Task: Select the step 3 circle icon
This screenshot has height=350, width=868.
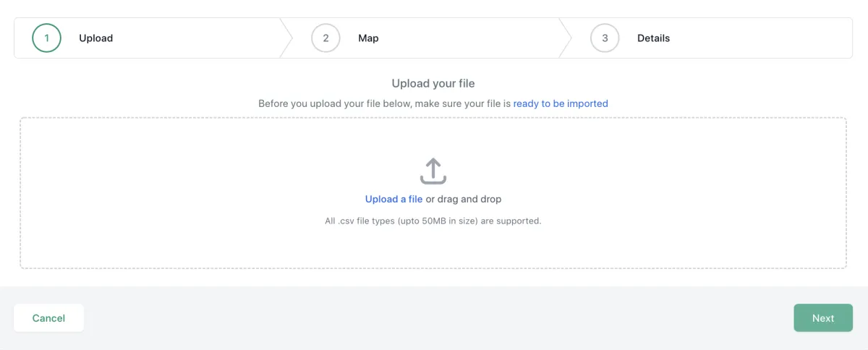Action: 605,38
